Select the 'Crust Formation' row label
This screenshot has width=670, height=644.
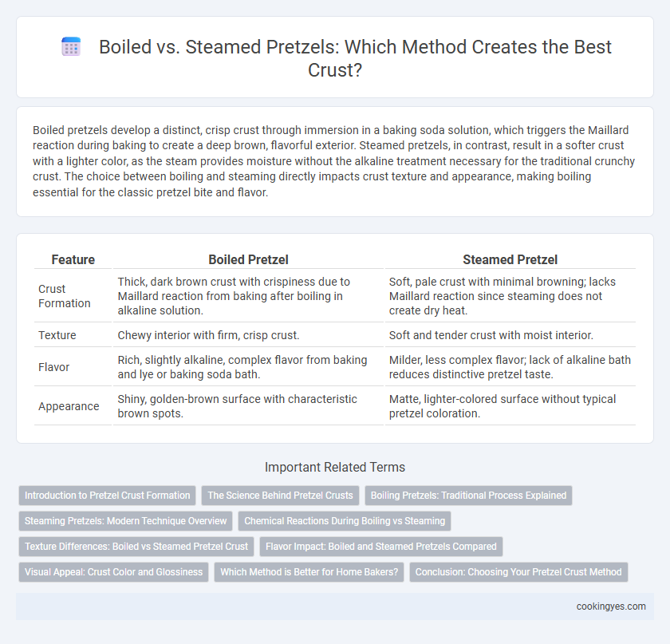click(65, 296)
